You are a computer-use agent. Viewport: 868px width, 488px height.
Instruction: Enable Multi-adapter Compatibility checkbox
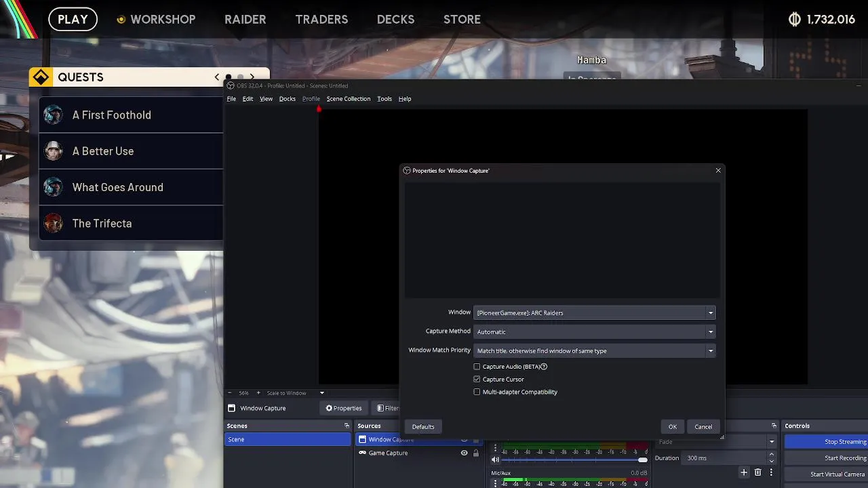point(477,392)
